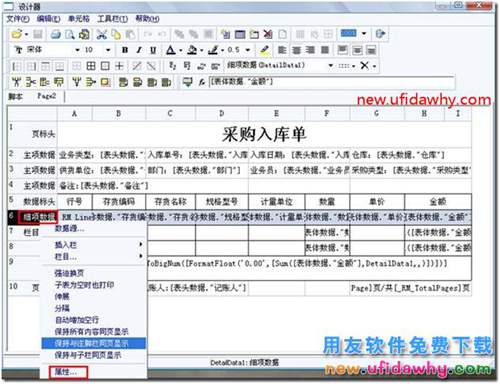Select column header cell 存货编码
Viewport: 500px width, 384px height.
[119, 202]
